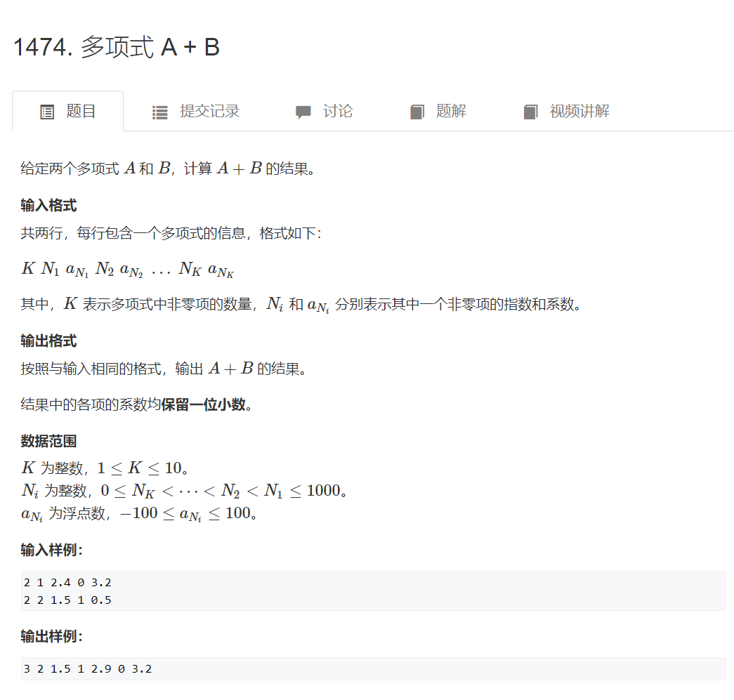Click the 输入格式 heading
Viewport: 734px width, 700px height.
click(48, 206)
